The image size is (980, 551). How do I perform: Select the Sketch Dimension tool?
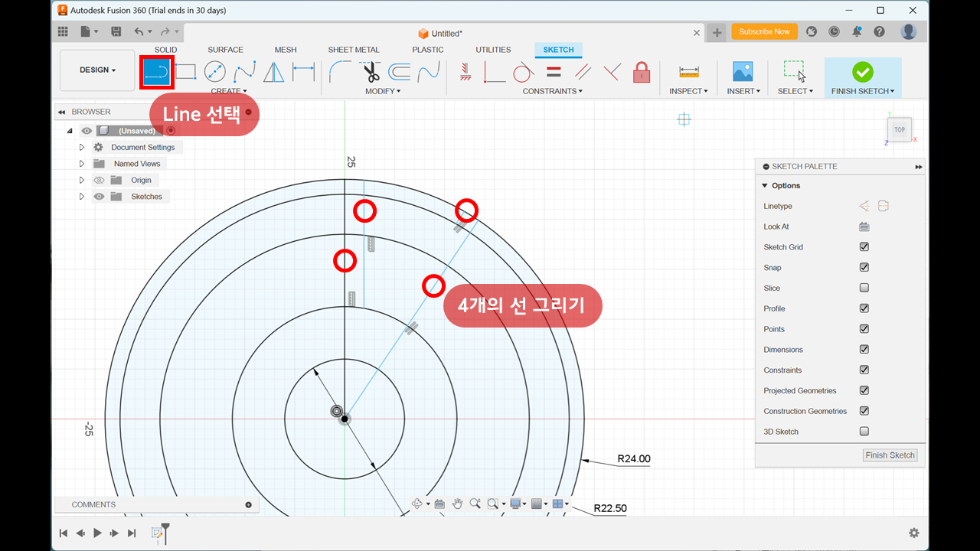tap(303, 72)
